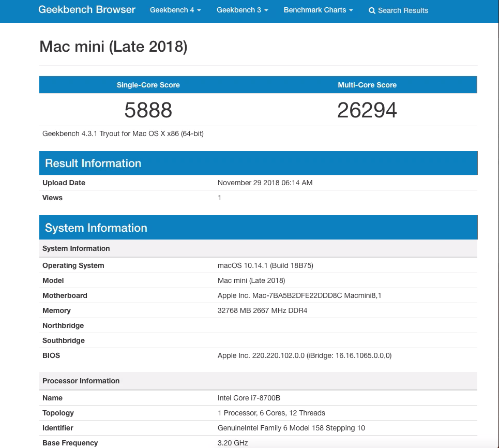Image resolution: width=499 pixels, height=448 pixels.
Task: Select the Intel Core i7-8700B value
Action: tap(249, 398)
